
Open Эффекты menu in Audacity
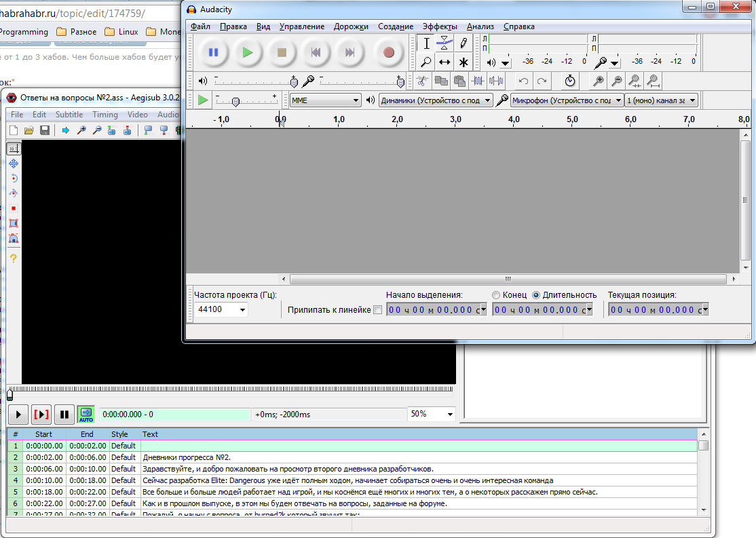click(x=440, y=26)
